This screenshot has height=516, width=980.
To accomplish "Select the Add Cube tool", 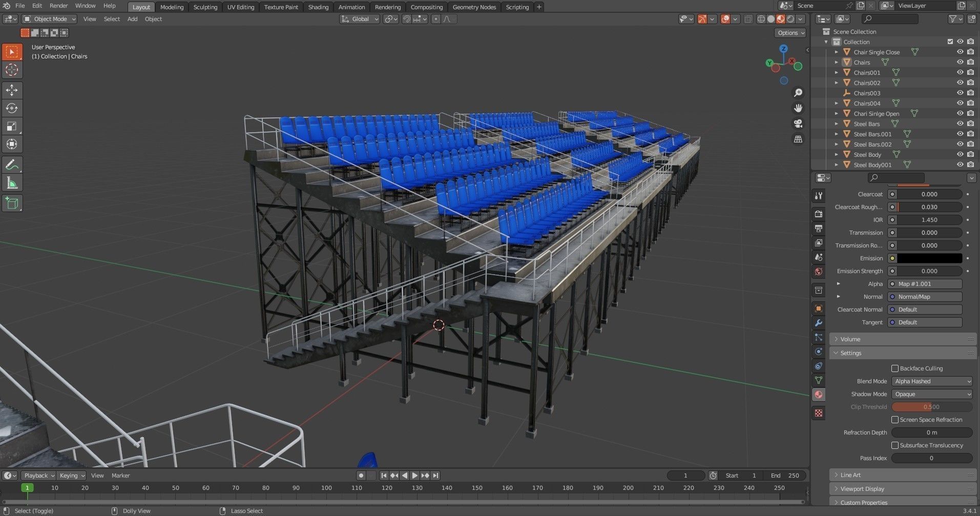I will pos(12,203).
